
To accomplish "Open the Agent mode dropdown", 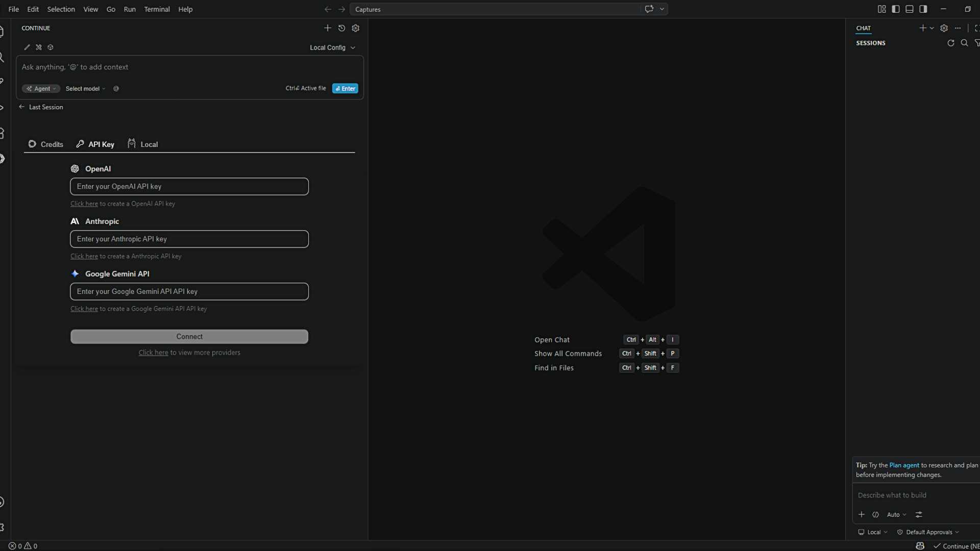I will pos(41,89).
